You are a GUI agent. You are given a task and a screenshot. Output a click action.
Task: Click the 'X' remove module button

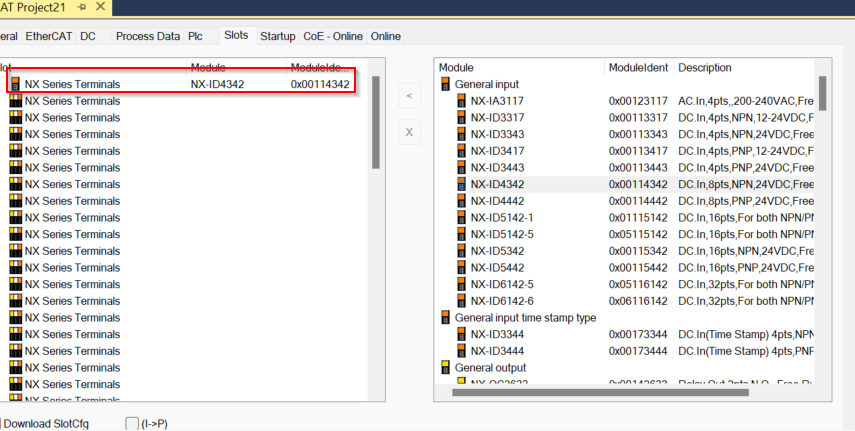tap(409, 133)
